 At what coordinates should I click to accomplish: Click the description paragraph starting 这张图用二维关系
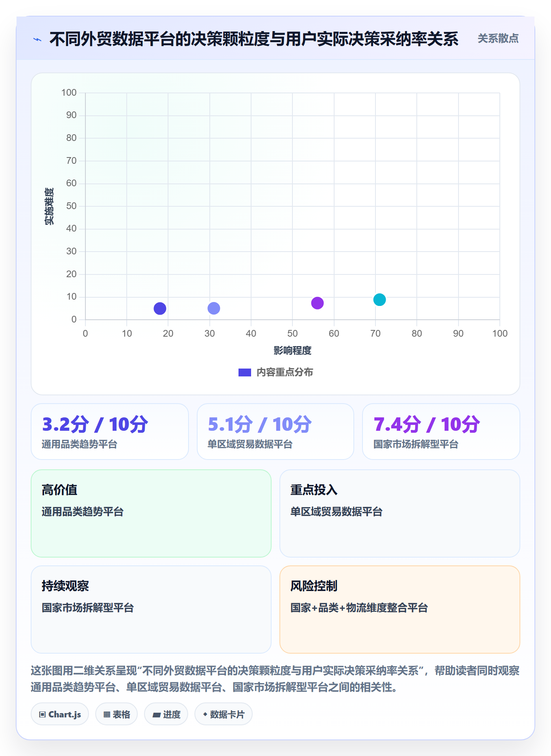275,679
